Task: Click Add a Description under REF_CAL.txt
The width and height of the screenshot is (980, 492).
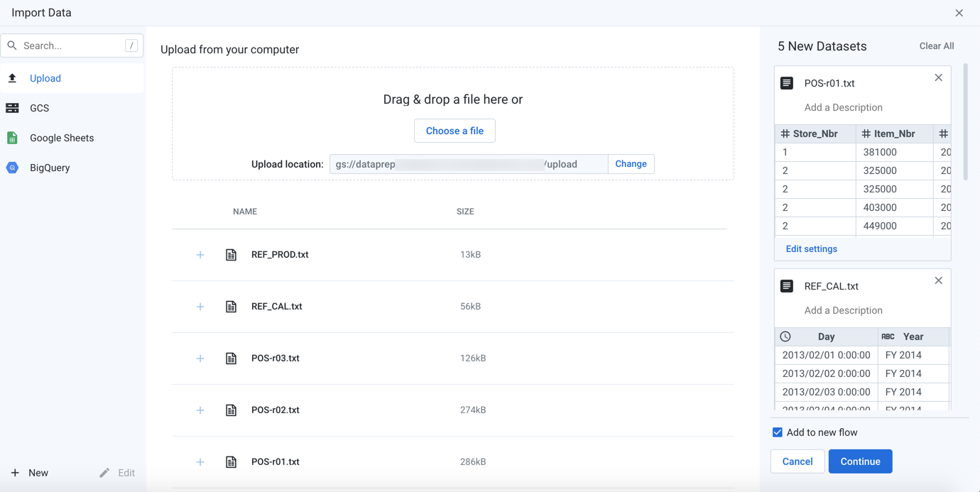Action: point(843,311)
